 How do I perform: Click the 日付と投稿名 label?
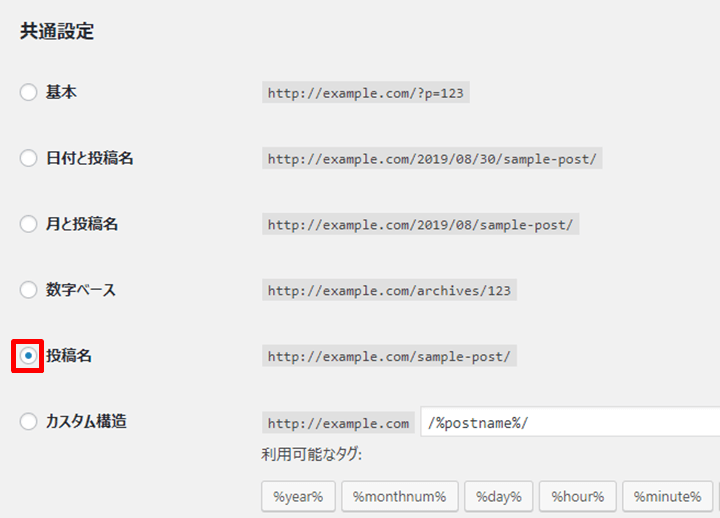click(x=90, y=158)
